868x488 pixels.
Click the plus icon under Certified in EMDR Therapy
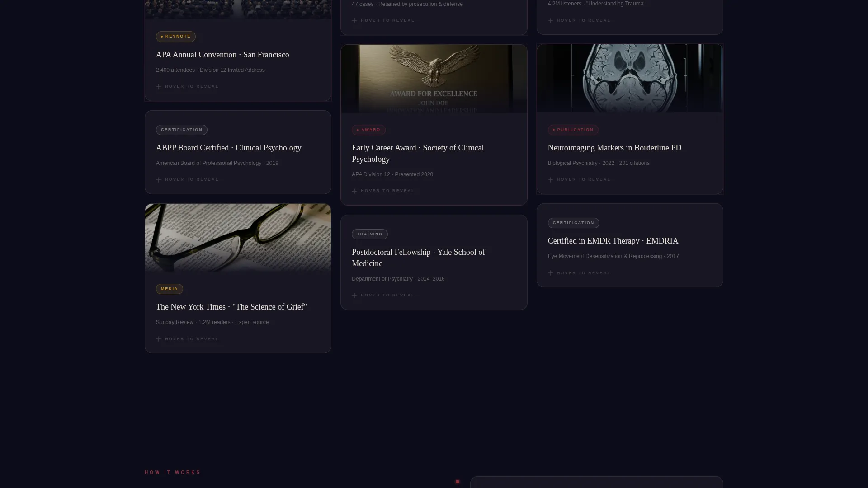(x=551, y=273)
